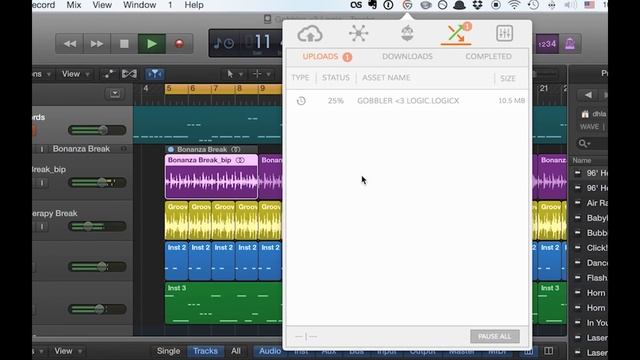Click the split view icon in mixer bar
This screenshot has height=360, width=640.
[549, 351]
